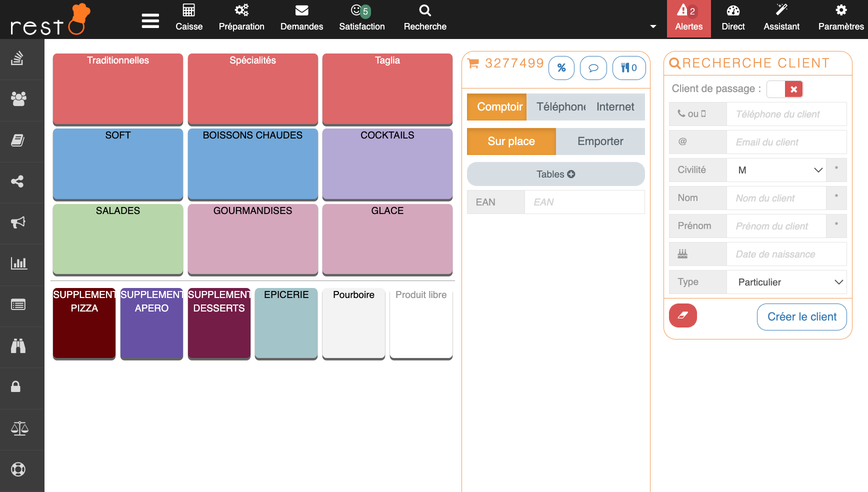Toggle the Client de passage switch

pyautogui.click(x=784, y=89)
